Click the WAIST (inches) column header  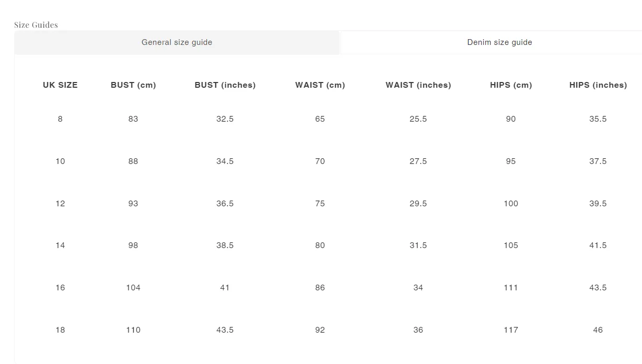[418, 85]
